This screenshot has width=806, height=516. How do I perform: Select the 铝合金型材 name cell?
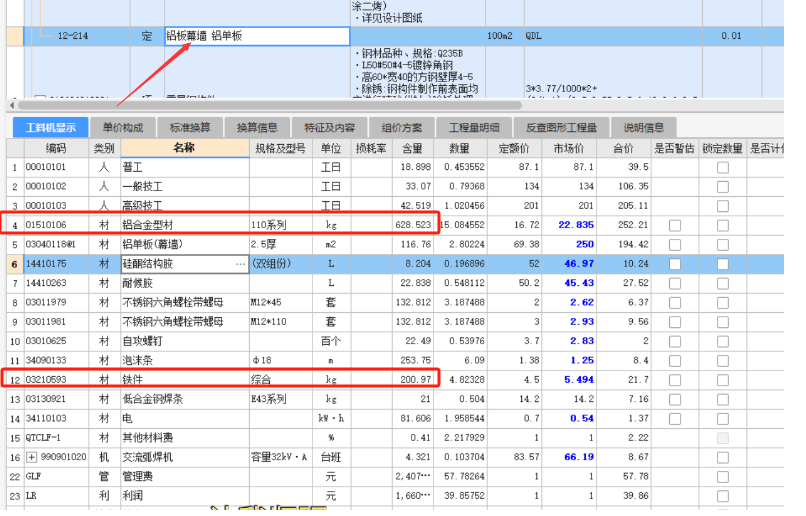pos(185,225)
